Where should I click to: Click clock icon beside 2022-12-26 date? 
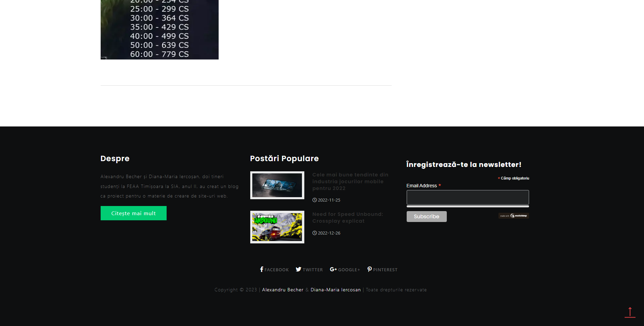[315, 233]
